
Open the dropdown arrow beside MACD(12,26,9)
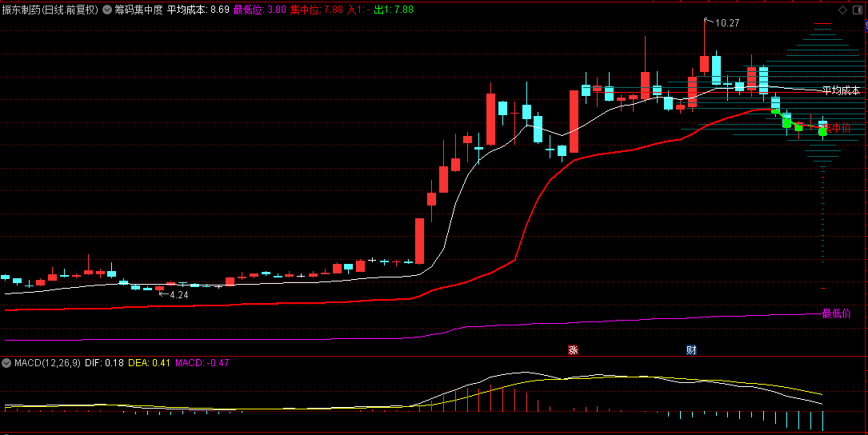click(x=6, y=363)
